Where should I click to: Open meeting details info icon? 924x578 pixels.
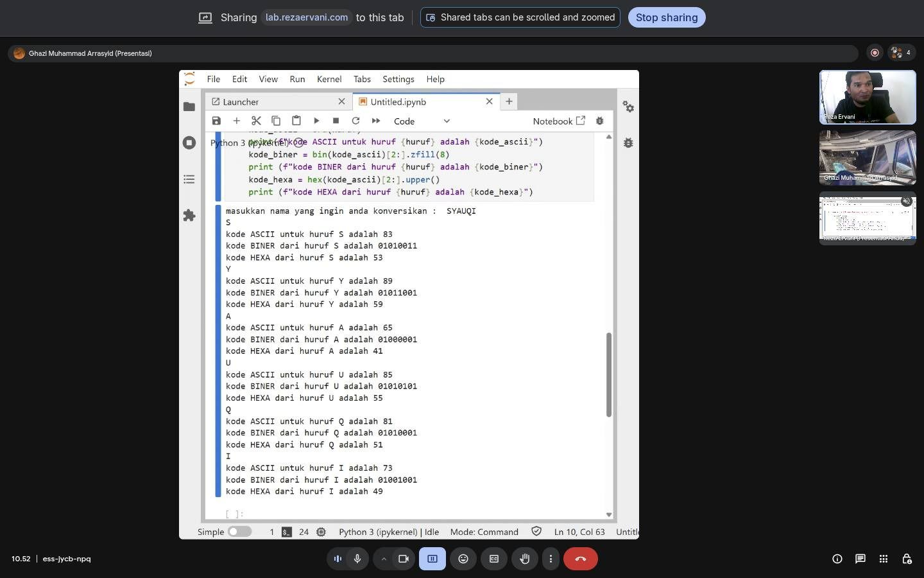coord(837,559)
